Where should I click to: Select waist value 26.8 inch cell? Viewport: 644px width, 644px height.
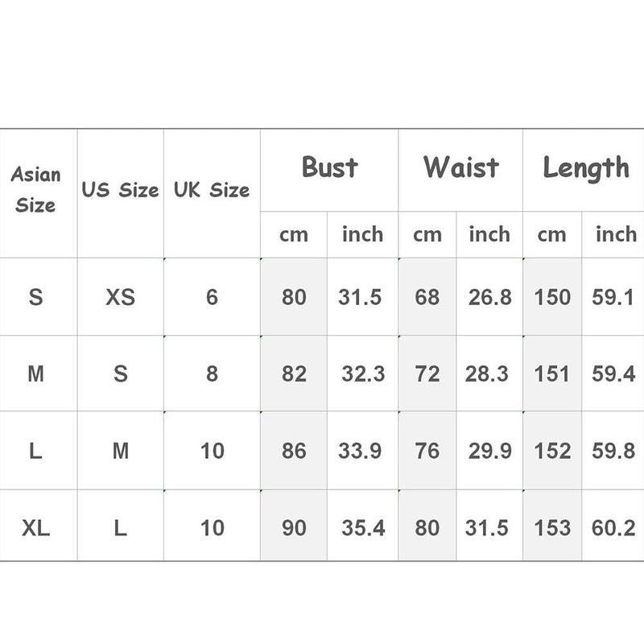pos(489,297)
